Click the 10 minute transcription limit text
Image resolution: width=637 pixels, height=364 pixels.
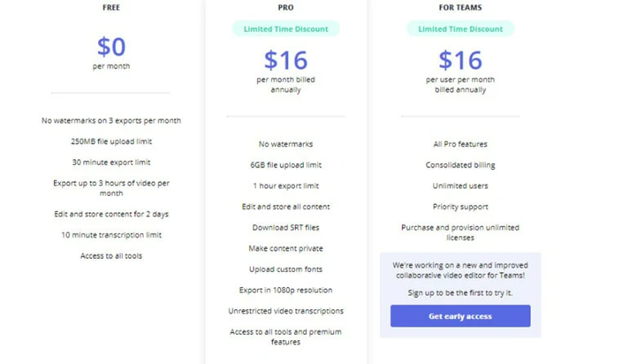111,235
